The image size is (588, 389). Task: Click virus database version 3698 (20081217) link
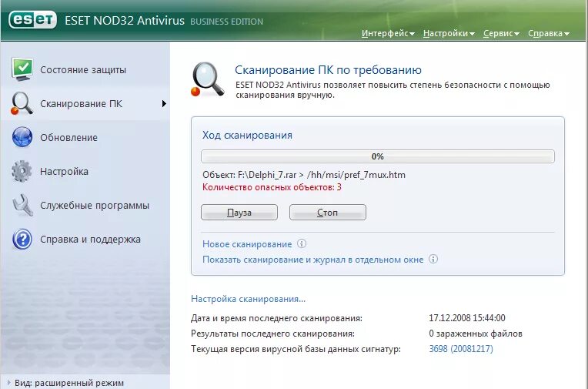click(x=461, y=349)
